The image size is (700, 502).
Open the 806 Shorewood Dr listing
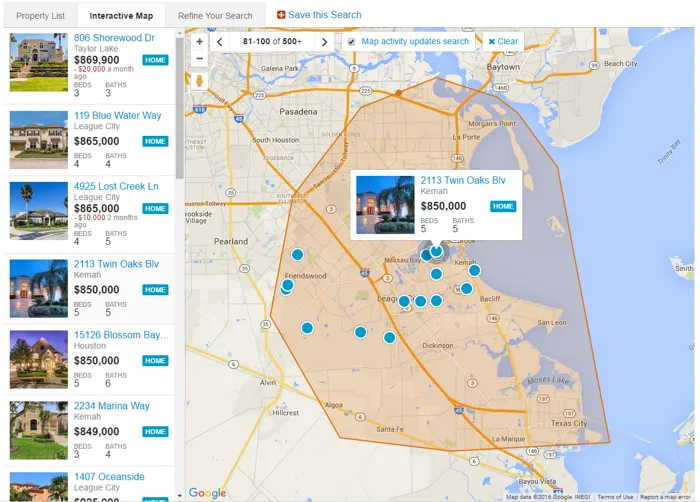[x=114, y=38]
